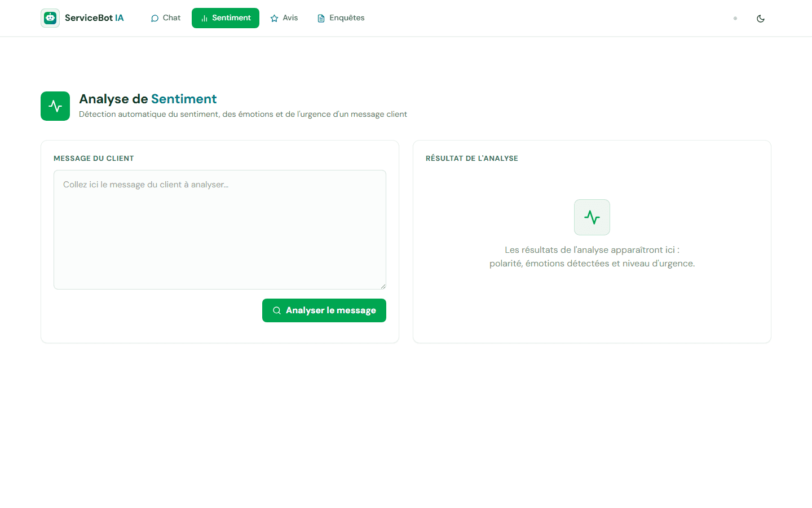Click the 'Détection automatique du sentiment' subtitle
Image resolution: width=812 pixels, height=508 pixels.
[x=243, y=114]
